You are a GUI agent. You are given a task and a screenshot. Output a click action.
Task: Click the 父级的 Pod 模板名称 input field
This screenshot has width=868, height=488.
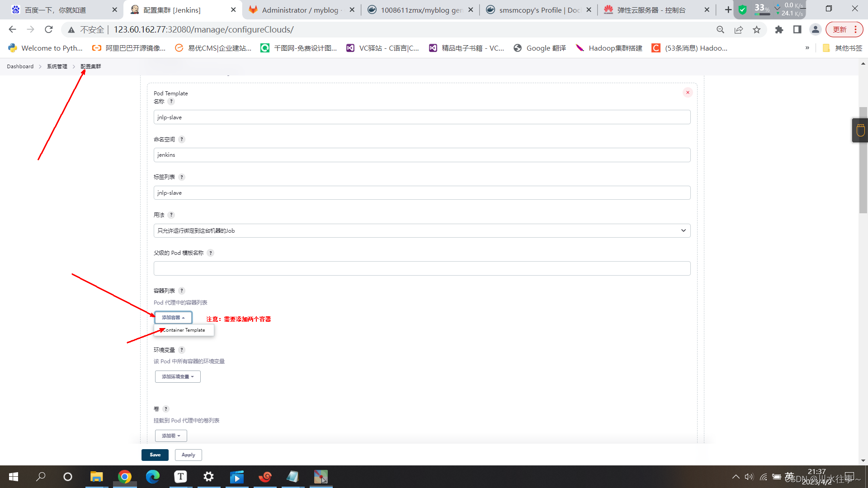tap(422, 268)
